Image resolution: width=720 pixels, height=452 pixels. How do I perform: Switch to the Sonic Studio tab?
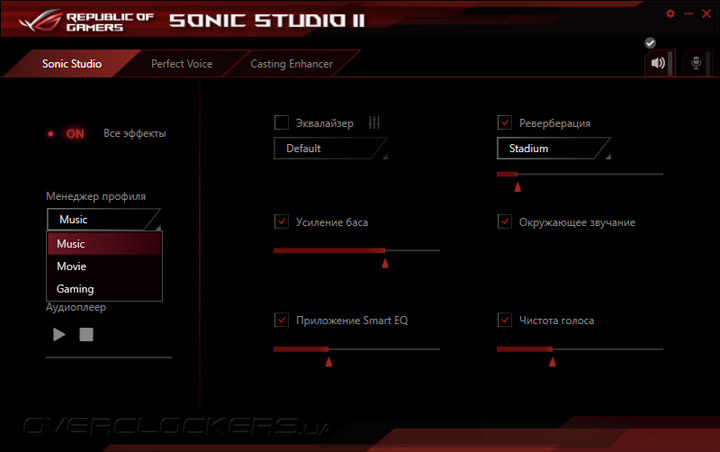72,64
